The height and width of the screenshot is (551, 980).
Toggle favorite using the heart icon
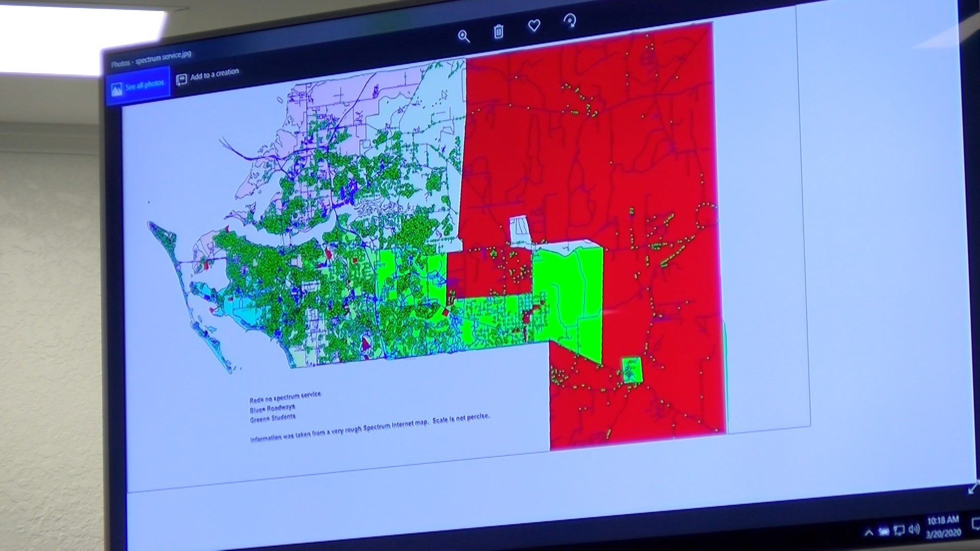pos(533,26)
